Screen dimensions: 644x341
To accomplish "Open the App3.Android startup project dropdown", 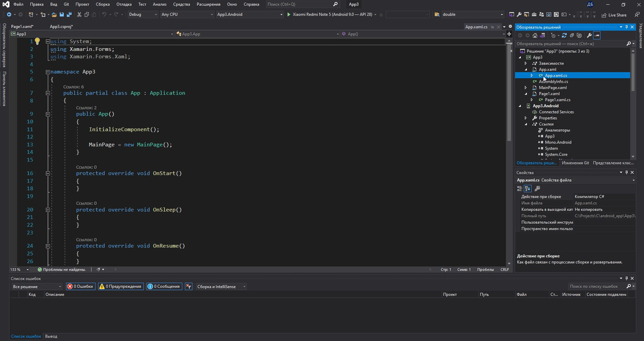I will [250, 15].
